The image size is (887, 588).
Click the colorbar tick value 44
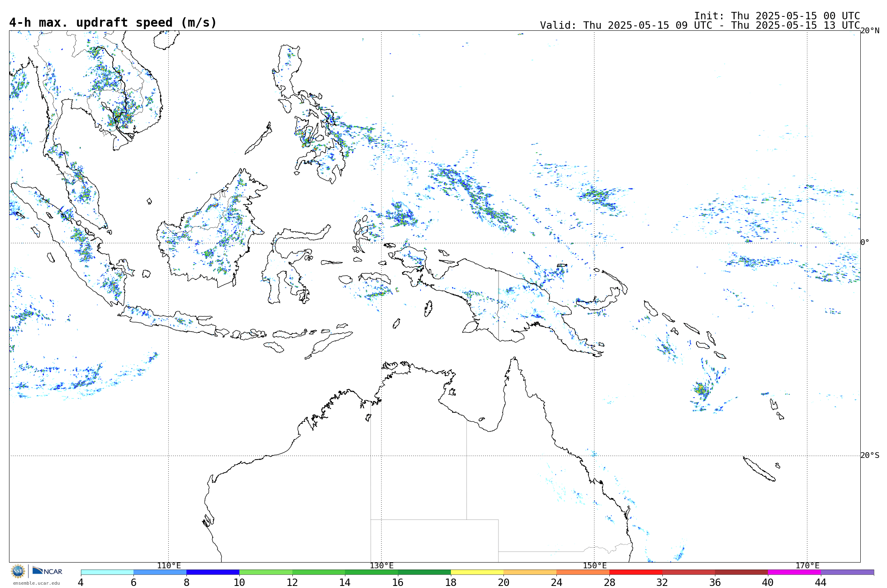[x=821, y=582]
